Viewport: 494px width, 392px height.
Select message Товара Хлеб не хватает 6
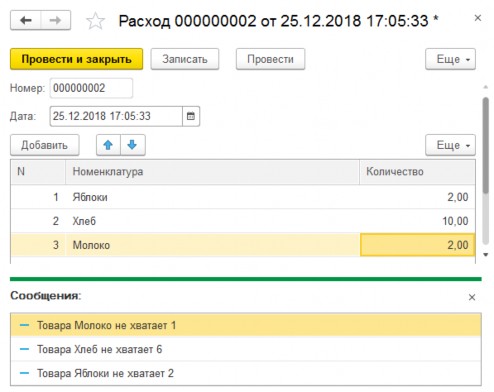click(246, 349)
